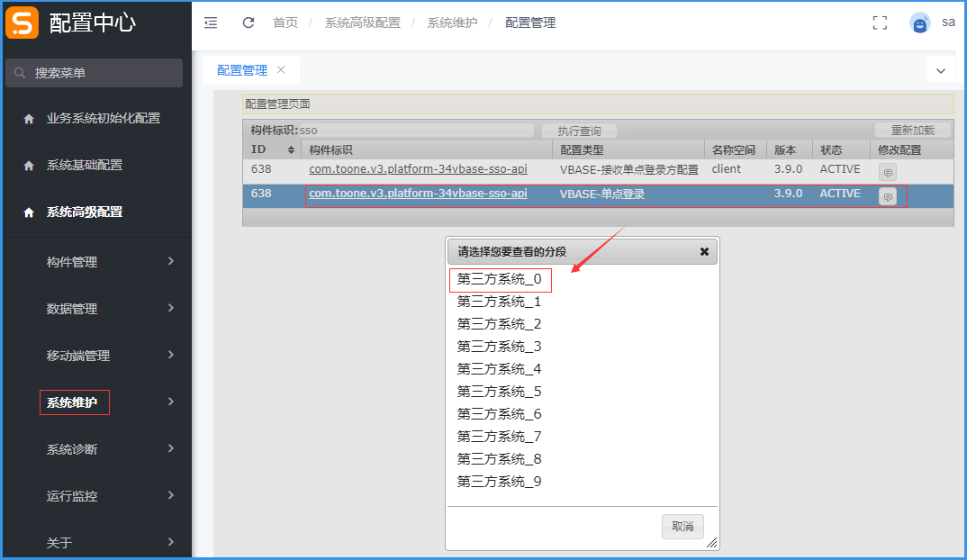Open 系统基础配置 menu

[x=85, y=165]
